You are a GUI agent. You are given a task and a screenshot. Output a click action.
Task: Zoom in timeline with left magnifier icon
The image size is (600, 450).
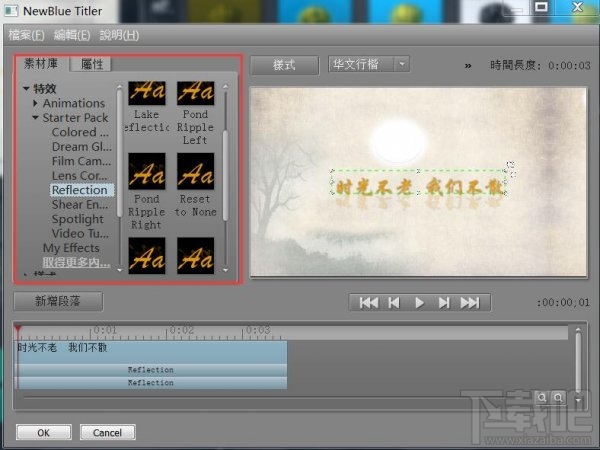pos(542,398)
